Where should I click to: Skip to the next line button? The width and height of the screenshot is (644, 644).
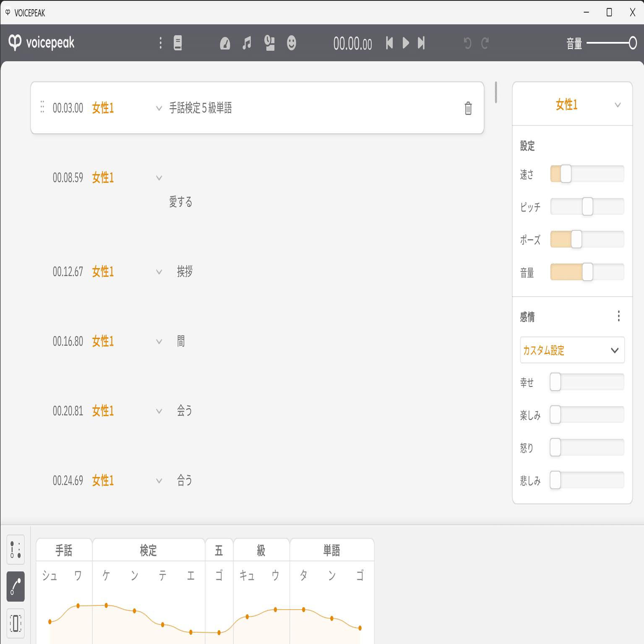pyautogui.click(x=421, y=43)
